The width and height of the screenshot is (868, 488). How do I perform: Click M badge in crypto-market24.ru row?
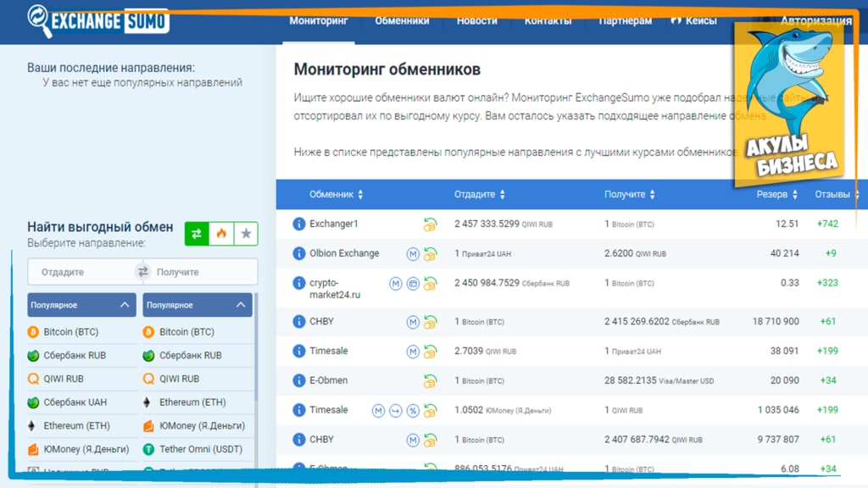click(x=395, y=284)
